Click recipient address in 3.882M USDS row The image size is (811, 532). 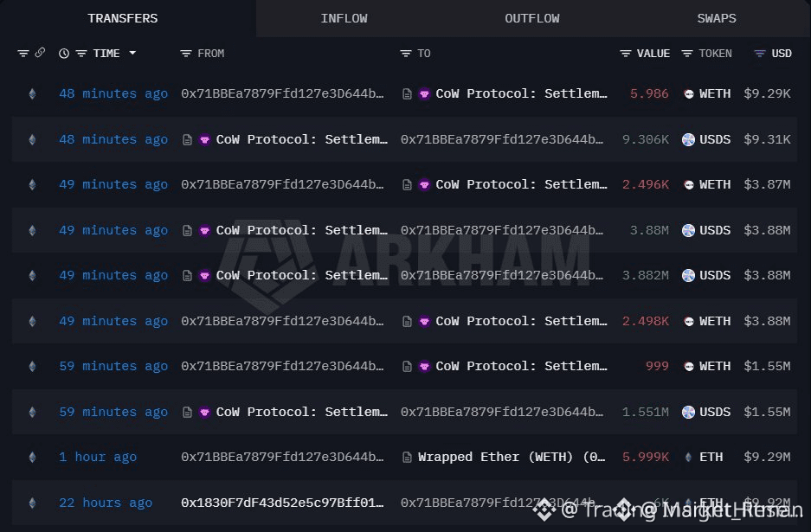[x=502, y=275]
